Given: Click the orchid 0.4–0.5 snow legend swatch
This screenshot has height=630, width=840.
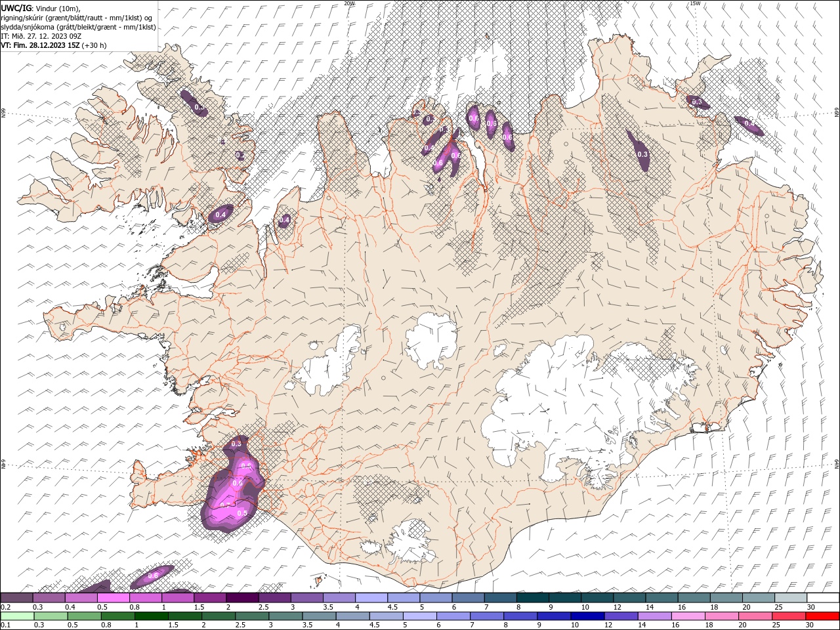Looking at the screenshot, I should click(x=81, y=598).
